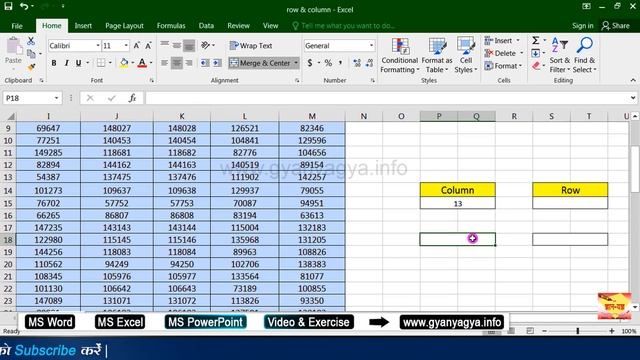
Task: Toggle Bold formatting
Action: 54,63
